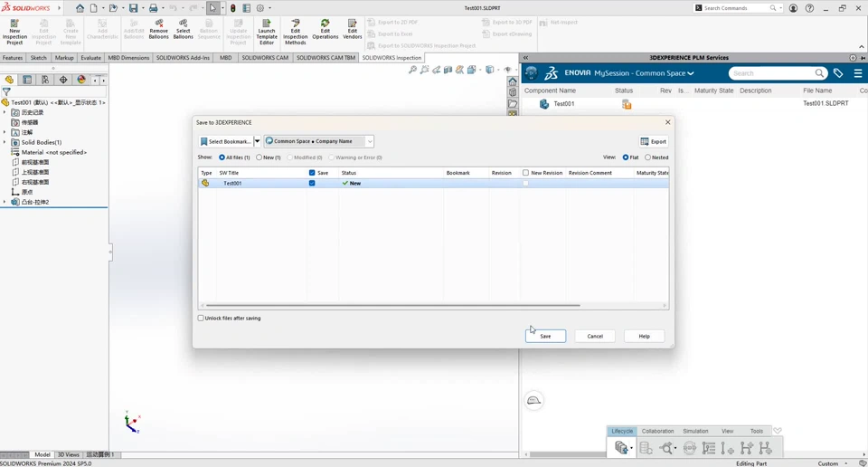The width and height of the screenshot is (868, 467).
Task: Collapse the PLM Services panel with double arrow
Action: [x=525, y=58]
